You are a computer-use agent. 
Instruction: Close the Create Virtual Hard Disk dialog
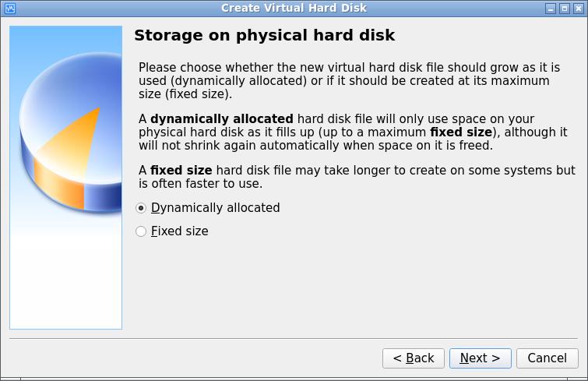tap(577, 9)
